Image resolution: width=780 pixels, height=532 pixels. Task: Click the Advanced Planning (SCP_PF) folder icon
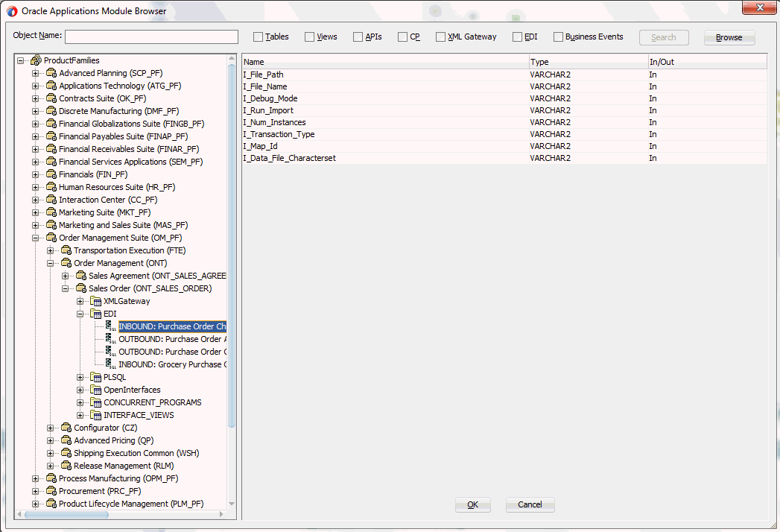pyautogui.click(x=51, y=73)
